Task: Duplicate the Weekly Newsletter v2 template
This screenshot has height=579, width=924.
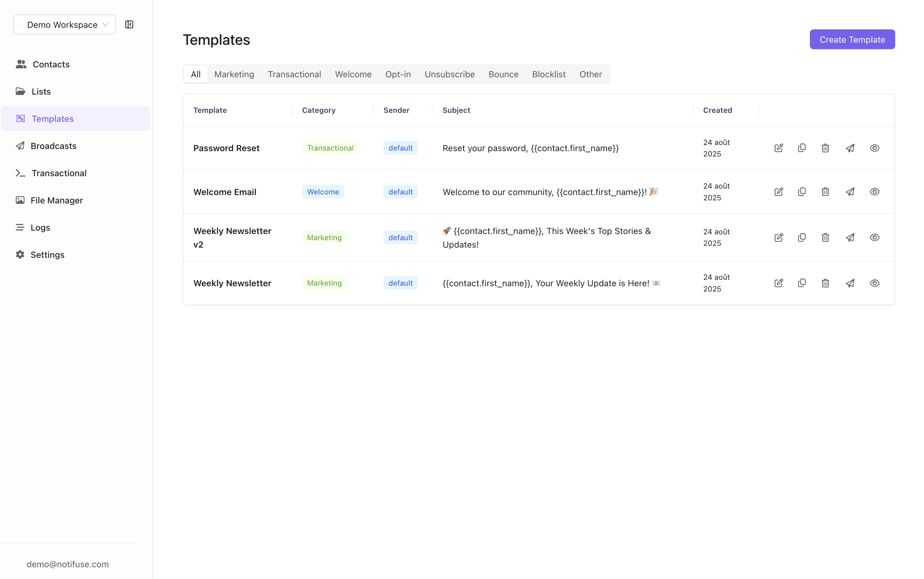Action: pyautogui.click(x=802, y=238)
